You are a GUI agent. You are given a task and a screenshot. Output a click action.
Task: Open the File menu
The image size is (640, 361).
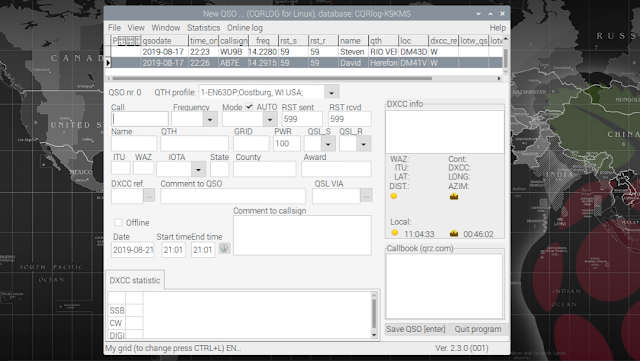tap(114, 28)
